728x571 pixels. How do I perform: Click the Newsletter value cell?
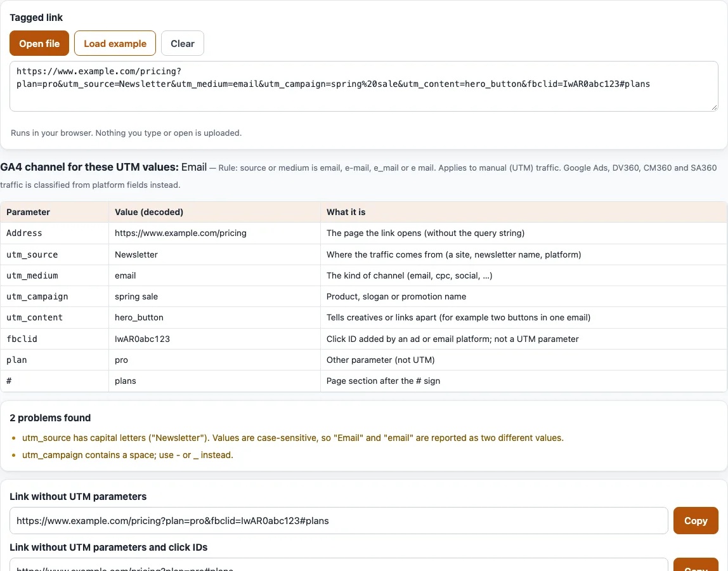point(214,254)
